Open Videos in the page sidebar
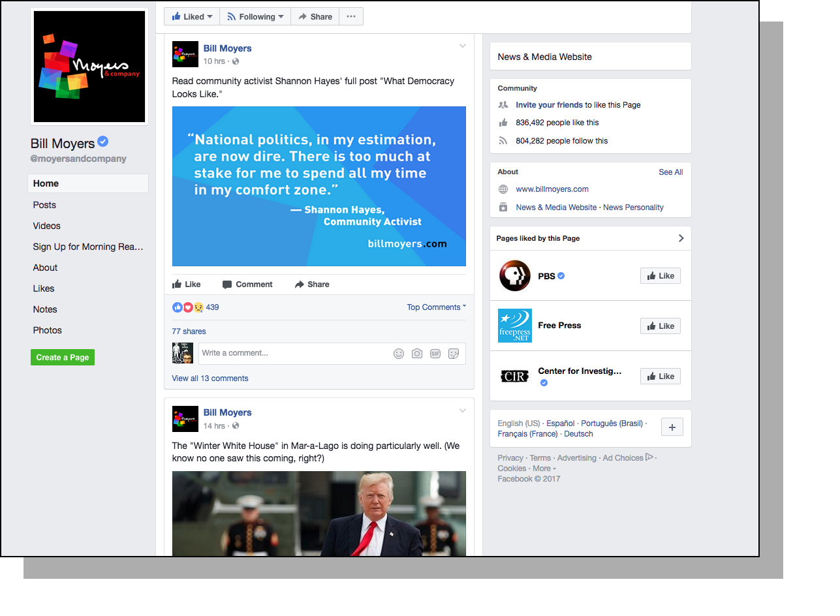The height and width of the screenshot is (616, 840). (x=47, y=226)
